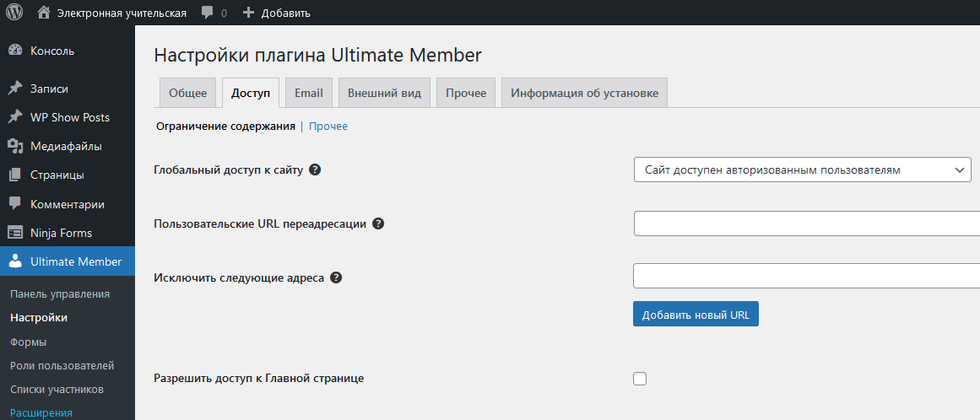Click the Ultimate Member user icon
This screenshot has width=980, height=420.
16,261
